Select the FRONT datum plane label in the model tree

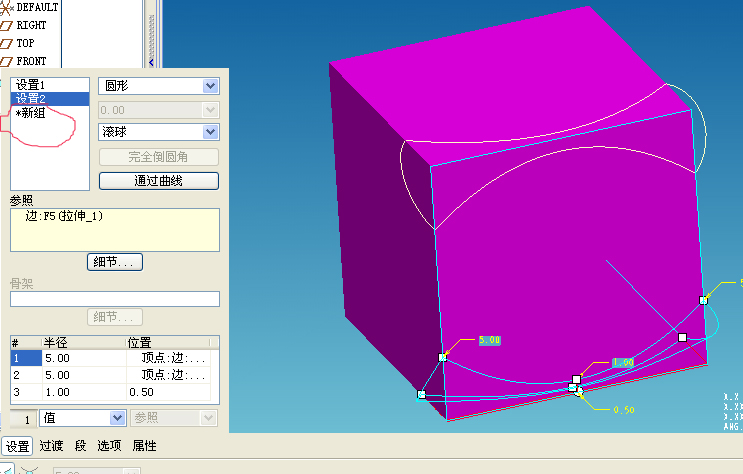point(31,61)
